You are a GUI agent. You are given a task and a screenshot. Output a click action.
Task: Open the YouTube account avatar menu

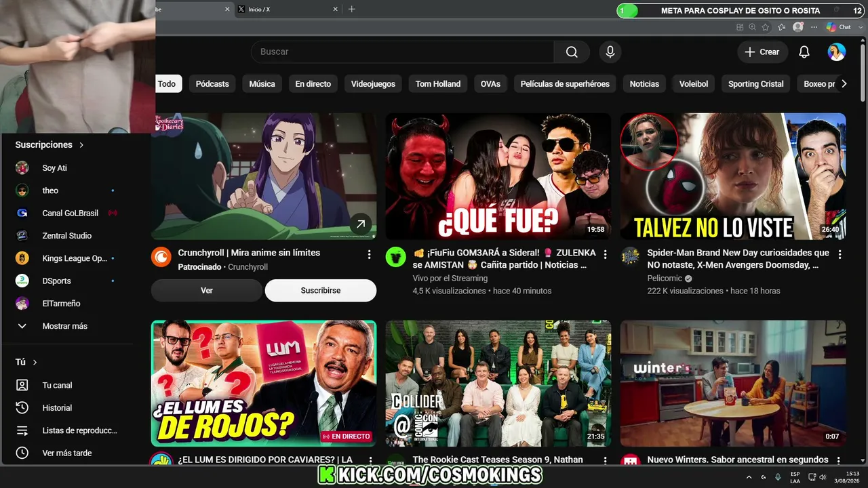click(x=837, y=52)
